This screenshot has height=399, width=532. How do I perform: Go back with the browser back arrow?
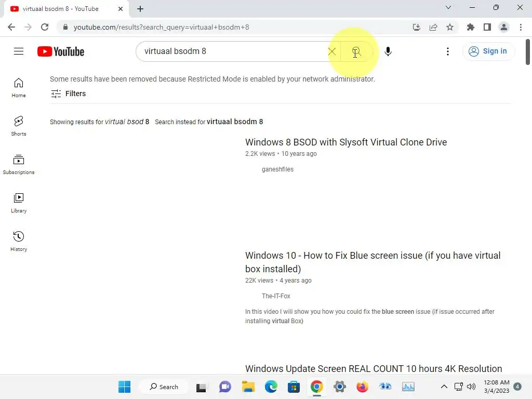11,27
